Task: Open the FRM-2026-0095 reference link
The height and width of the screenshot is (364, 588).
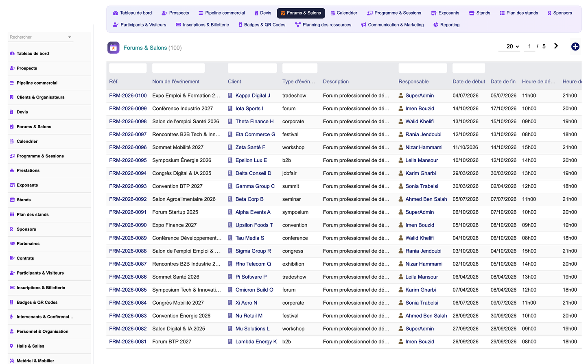Action: pyautogui.click(x=128, y=160)
